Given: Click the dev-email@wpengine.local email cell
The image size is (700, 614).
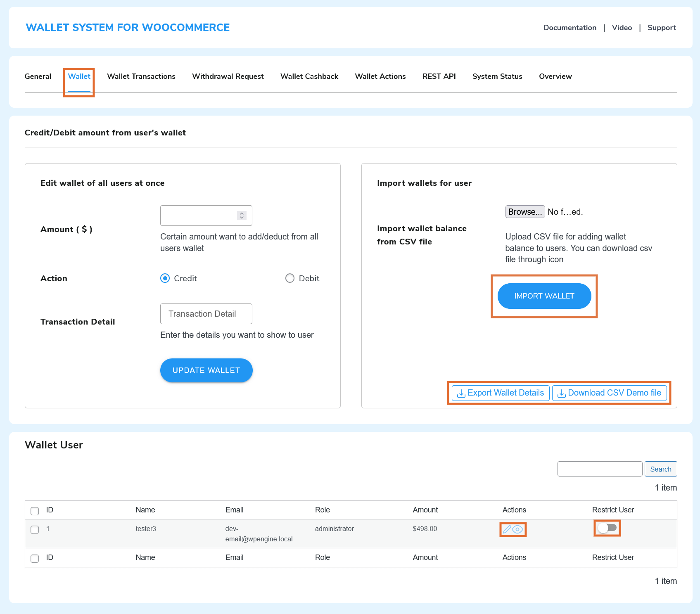Looking at the screenshot, I should click(x=259, y=534).
